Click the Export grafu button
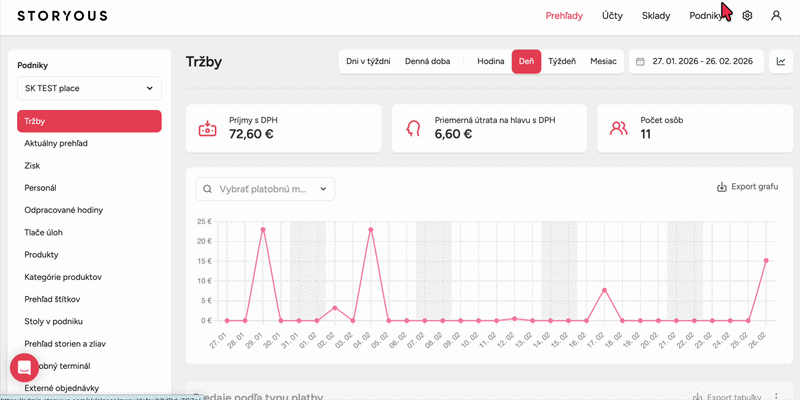Viewport: 800px width, 400px height. point(747,187)
